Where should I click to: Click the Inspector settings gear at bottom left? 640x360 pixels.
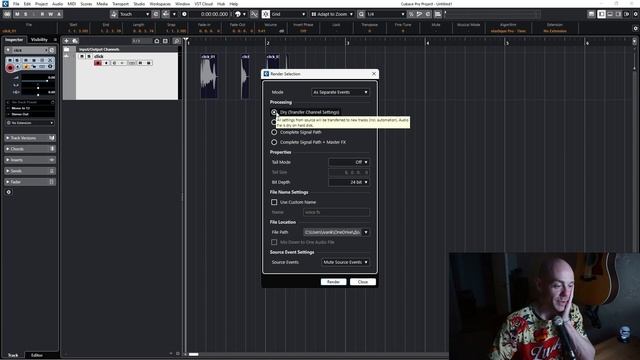[x=9, y=192]
